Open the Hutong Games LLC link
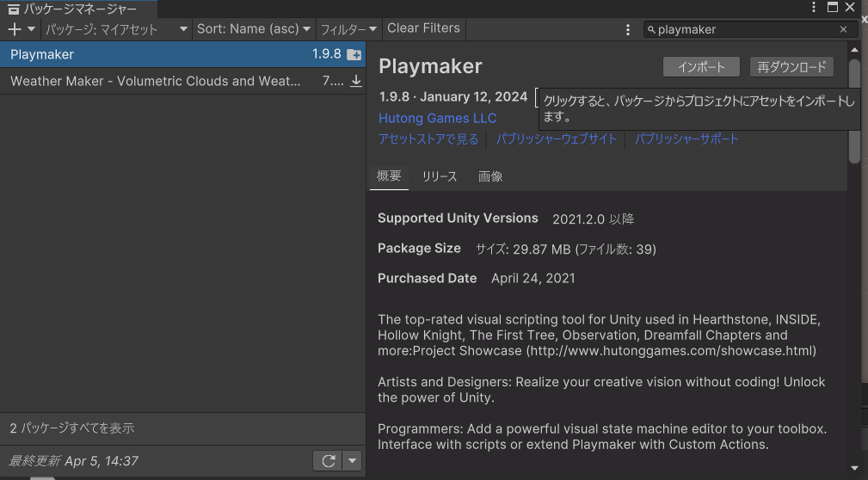 point(437,118)
